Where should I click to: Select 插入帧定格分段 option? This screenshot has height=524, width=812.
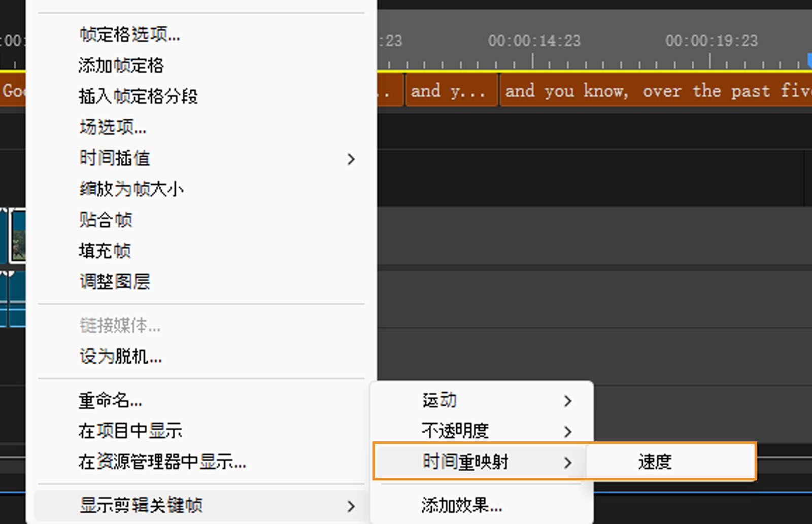coord(201,96)
